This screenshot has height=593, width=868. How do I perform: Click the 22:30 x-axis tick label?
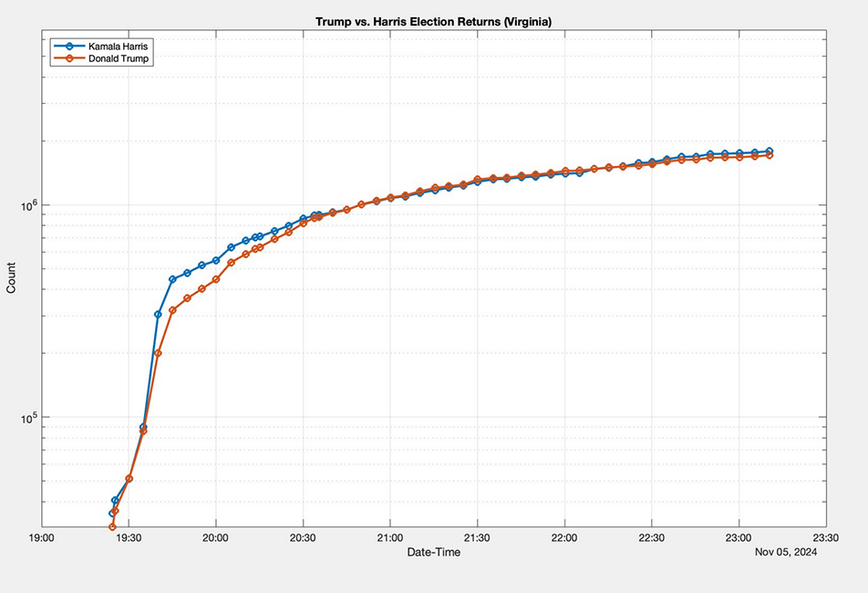[x=652, y=538]
